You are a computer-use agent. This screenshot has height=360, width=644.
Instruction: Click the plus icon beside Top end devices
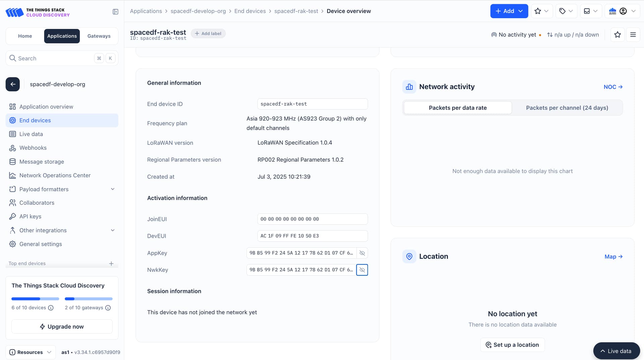[111, 264]
